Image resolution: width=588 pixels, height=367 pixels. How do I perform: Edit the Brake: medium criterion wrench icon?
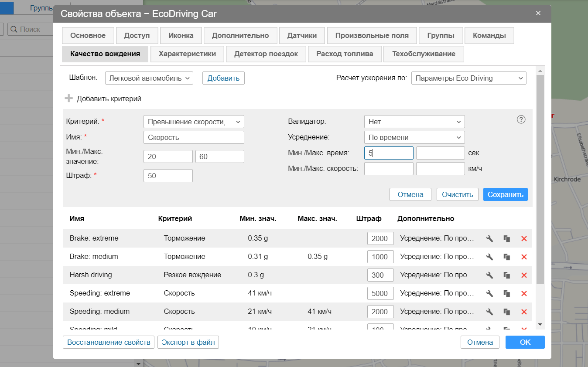(489, 257)
